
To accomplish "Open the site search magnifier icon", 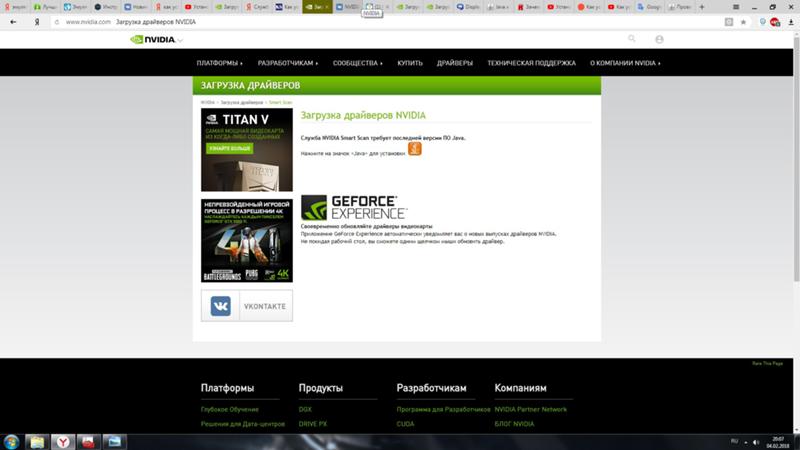I will pyautogui.click(x=632, y=39).
